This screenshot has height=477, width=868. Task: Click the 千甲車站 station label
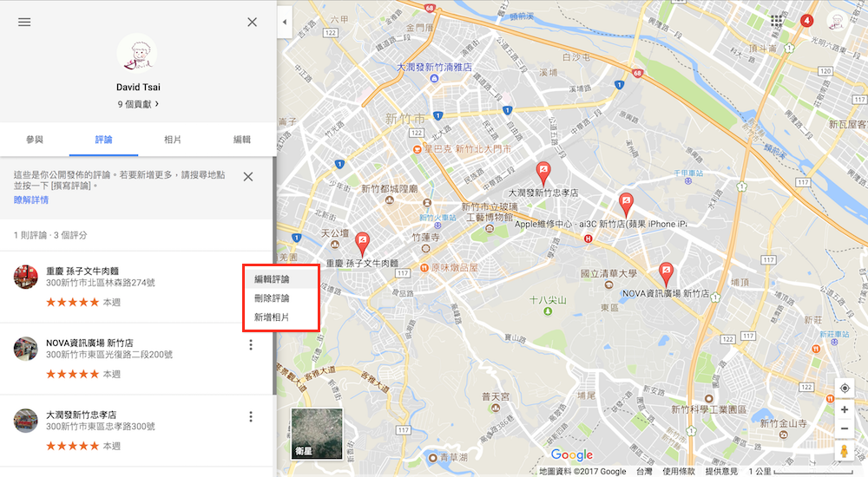pos(688,173)
